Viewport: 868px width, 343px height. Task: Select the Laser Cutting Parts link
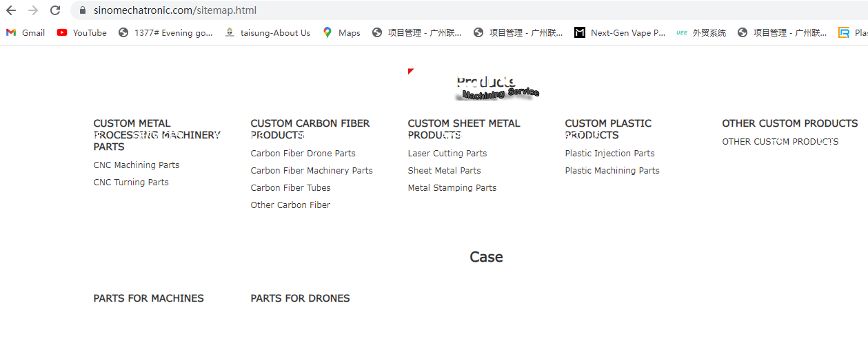(x=447, y=154)
